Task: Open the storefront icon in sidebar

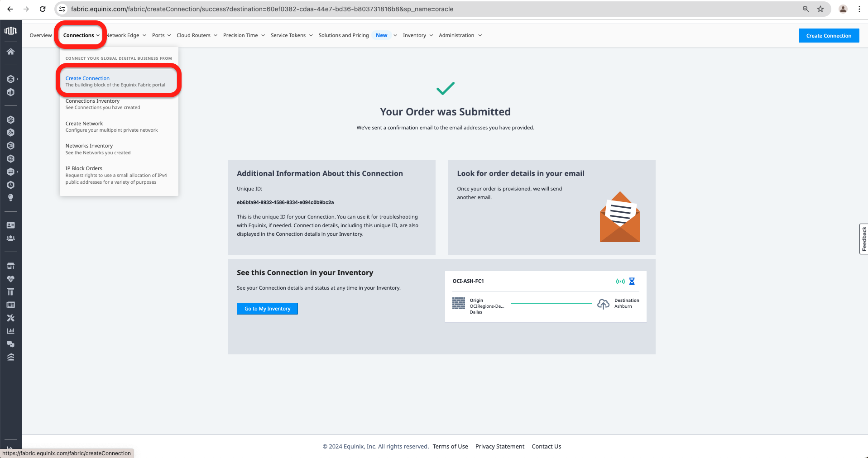Action: click(10, 266)
